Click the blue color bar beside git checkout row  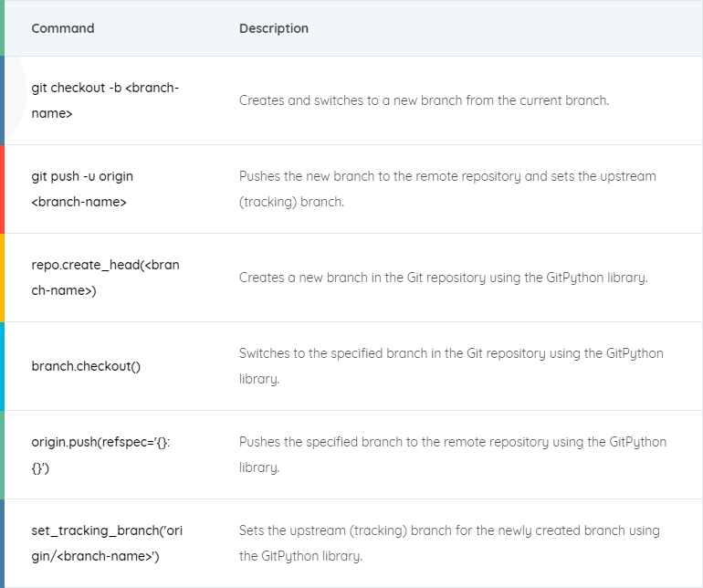[3, 100]
